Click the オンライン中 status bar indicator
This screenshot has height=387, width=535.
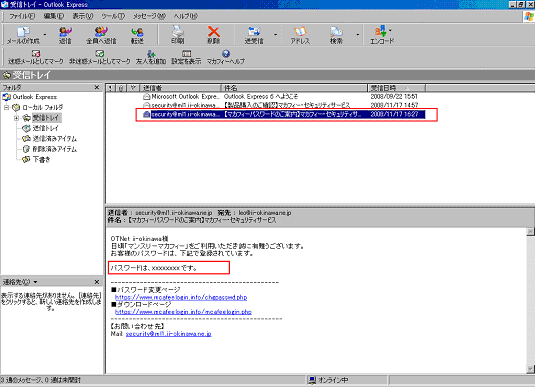(x=328, y=380)
